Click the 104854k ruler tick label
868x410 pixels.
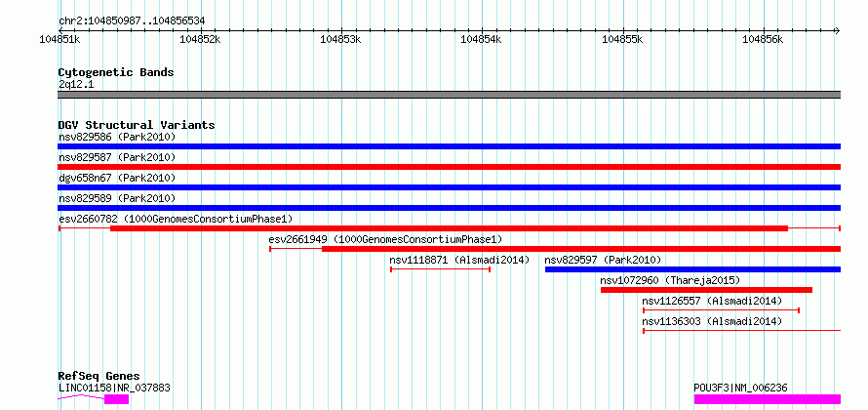tap(482, 39)
